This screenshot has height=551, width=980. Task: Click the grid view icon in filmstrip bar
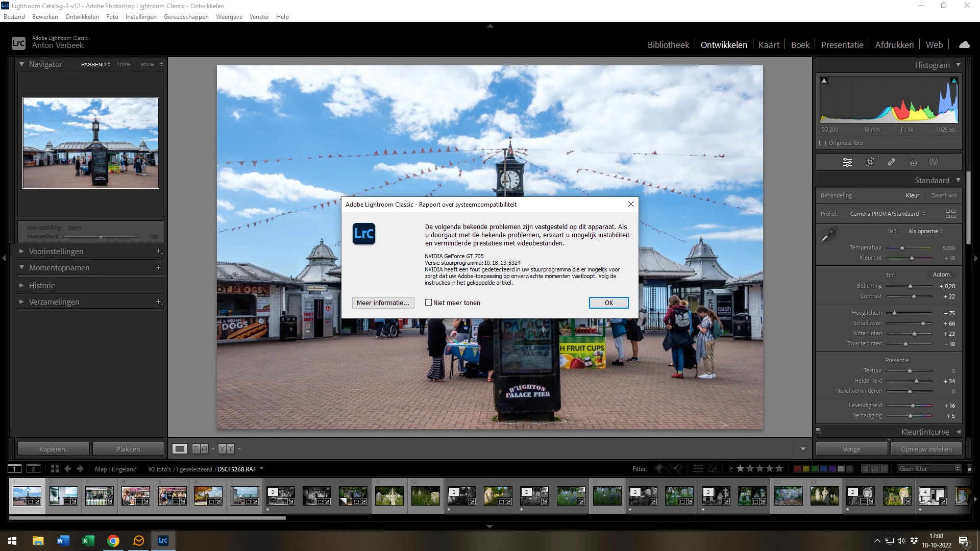55,469
